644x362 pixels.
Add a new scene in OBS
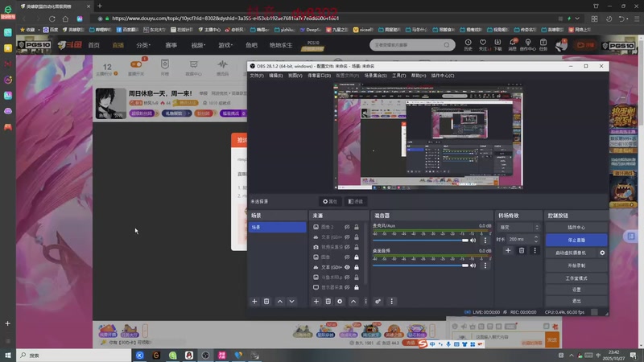click(x=254, y=301)
